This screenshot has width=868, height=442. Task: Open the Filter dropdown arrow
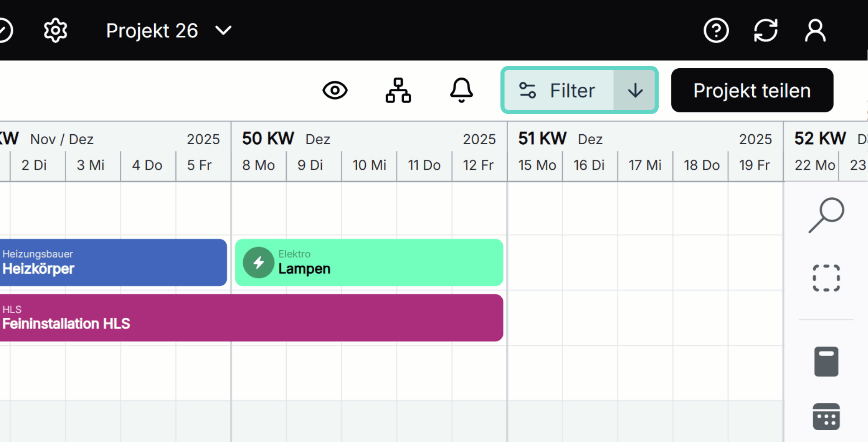pos(635,90)
